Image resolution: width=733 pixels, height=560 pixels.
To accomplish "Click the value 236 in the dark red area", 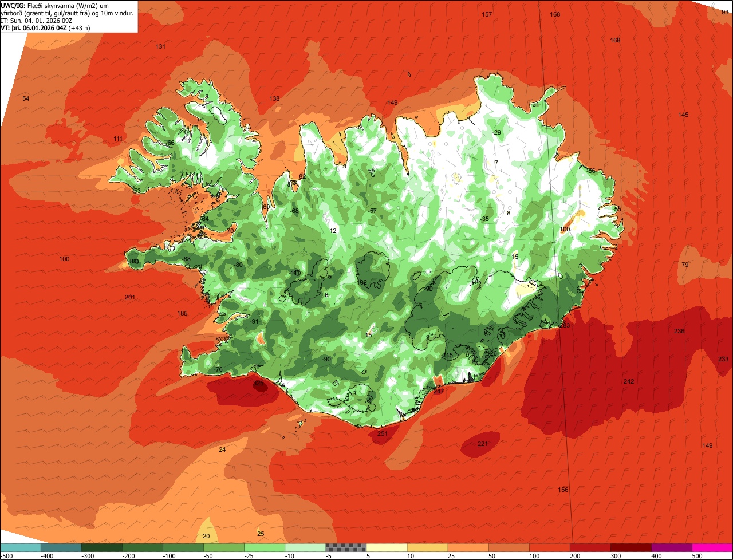I will (x=679, y=332).
